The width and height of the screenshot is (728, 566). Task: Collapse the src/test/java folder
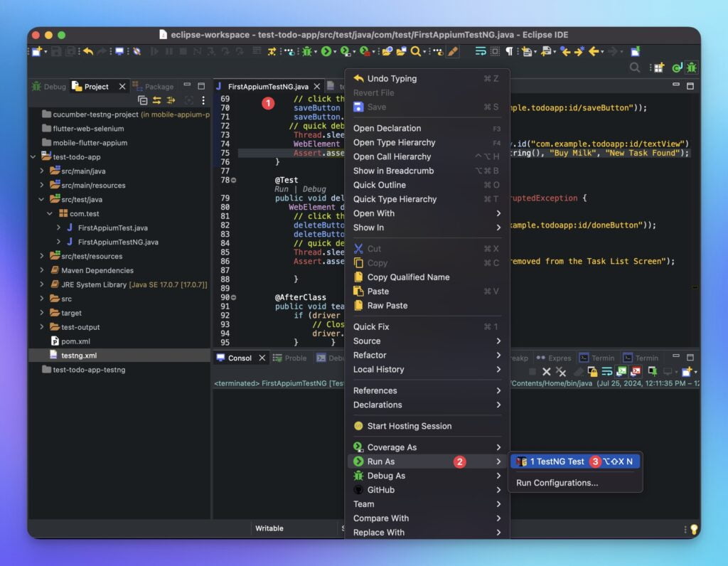pyautogui.click(x=42, y=199)
